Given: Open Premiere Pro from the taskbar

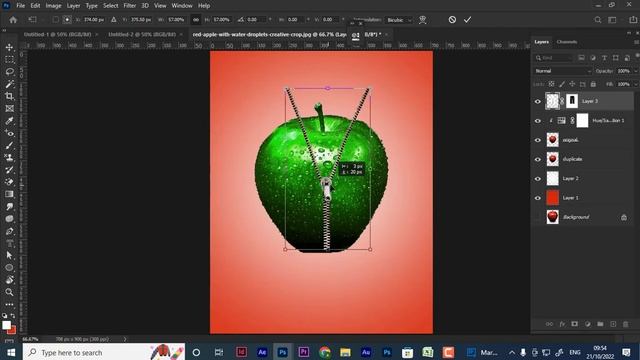Looking at the screenshot, I should 303,352.
